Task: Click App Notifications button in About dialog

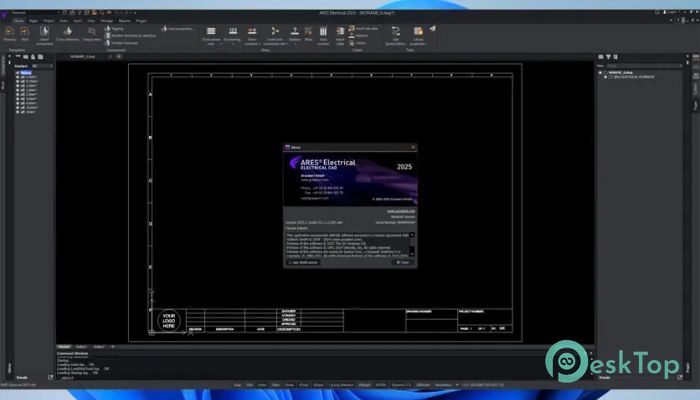Action: coord(303,262)
